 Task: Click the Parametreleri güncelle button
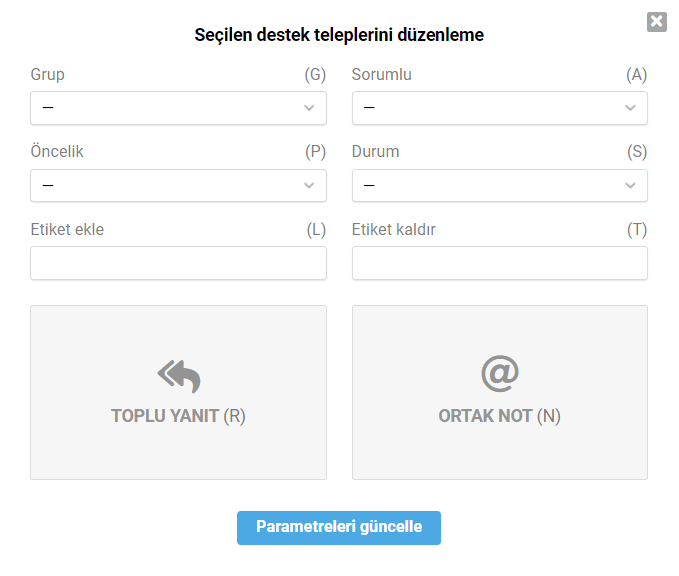(339, 527)
